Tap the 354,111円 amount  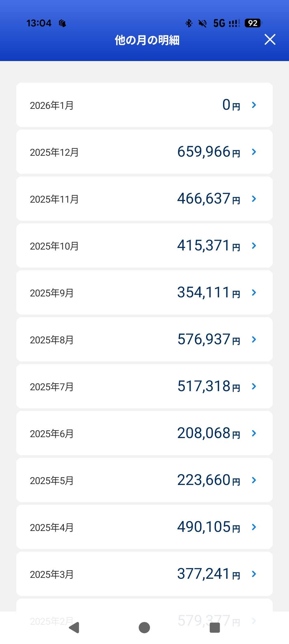(208, 293)
